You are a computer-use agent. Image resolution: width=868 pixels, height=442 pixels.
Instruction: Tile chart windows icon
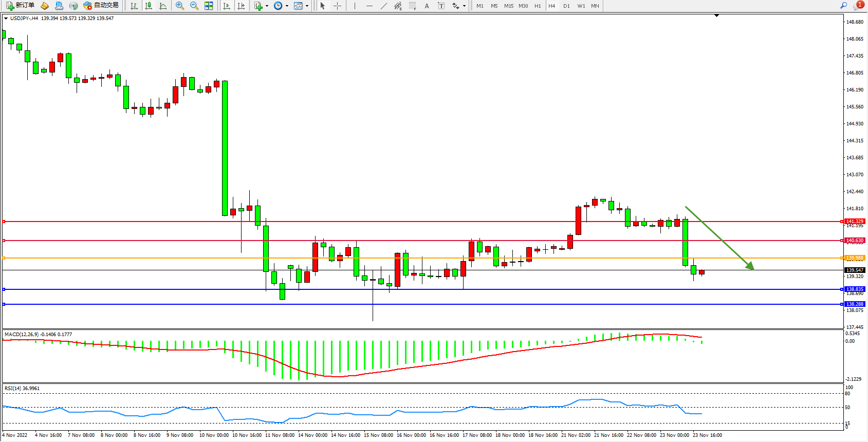(209, 6)
